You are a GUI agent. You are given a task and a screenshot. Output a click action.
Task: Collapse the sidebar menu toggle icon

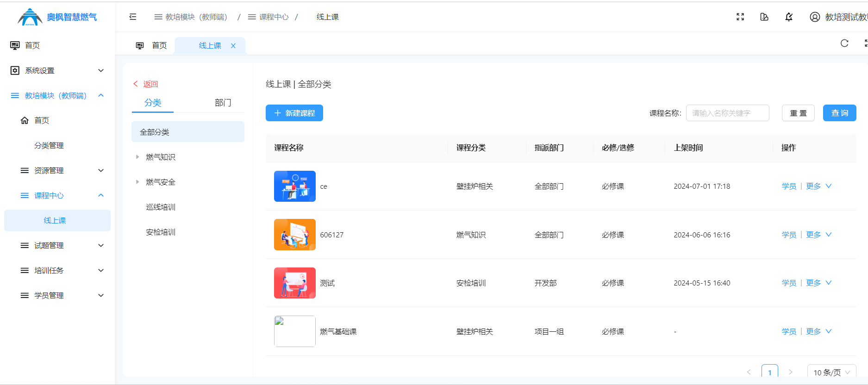(x=133, y=17)
